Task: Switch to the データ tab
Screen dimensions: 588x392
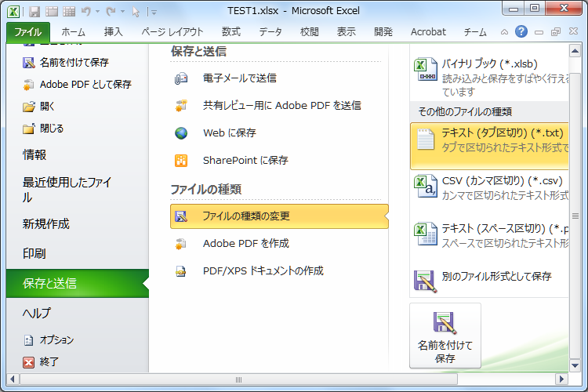Action: pos(270,32)
